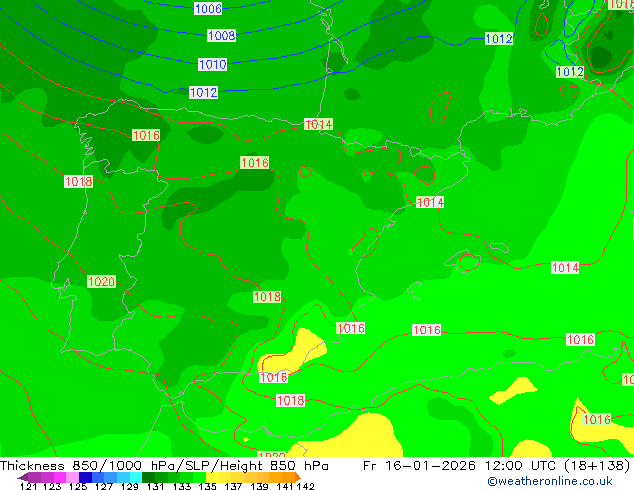
Task: Click the legend value 127
Action: (104, 486)
